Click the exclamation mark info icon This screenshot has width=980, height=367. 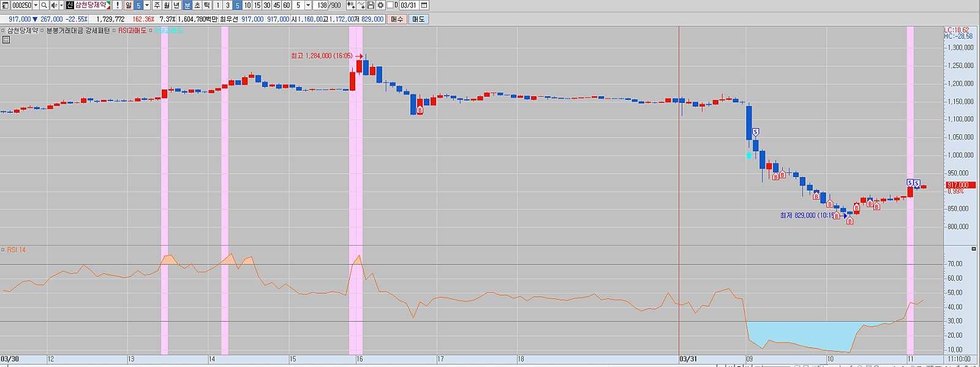point(117,5)
